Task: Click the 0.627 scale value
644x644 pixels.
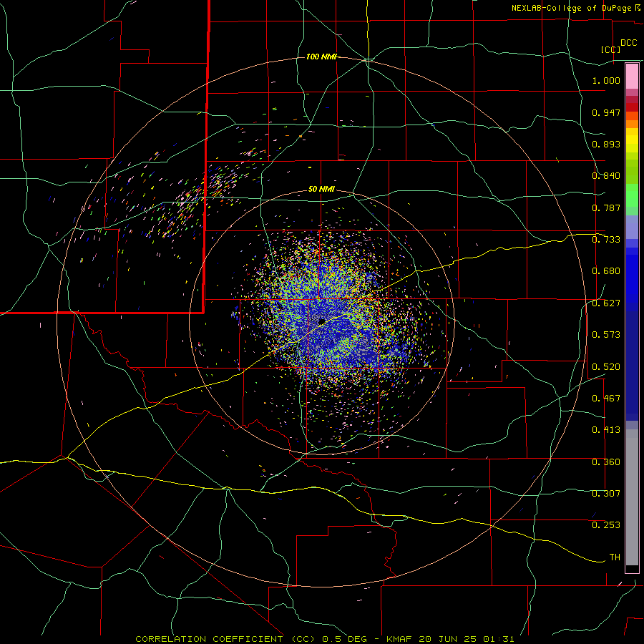Action: (606, 303)
